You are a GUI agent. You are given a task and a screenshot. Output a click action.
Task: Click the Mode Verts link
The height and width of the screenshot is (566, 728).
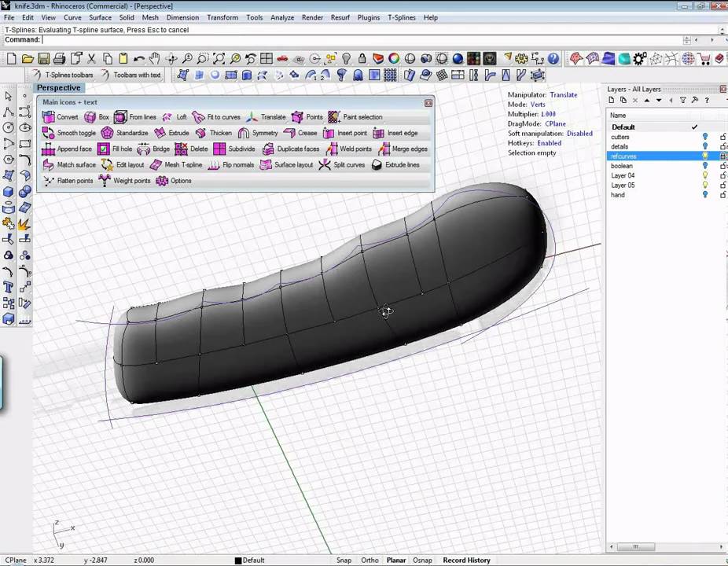538,105
